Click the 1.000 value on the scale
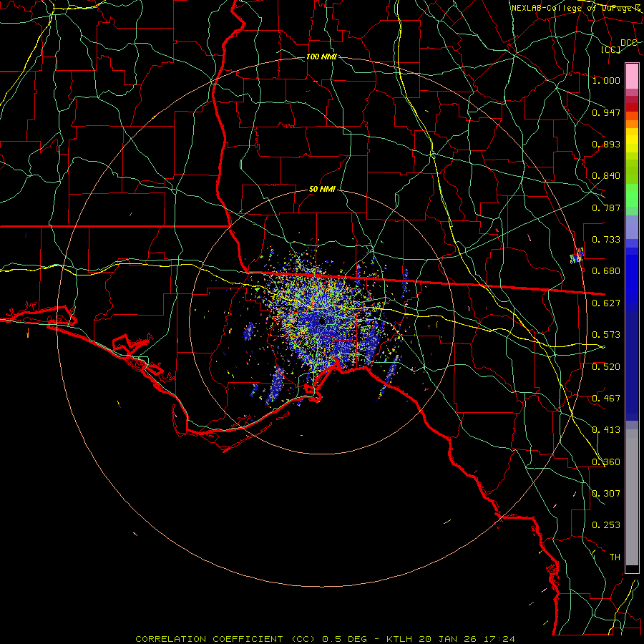Image resolution: width=644 pixels, height=644 pixels. tap(606, 80)
